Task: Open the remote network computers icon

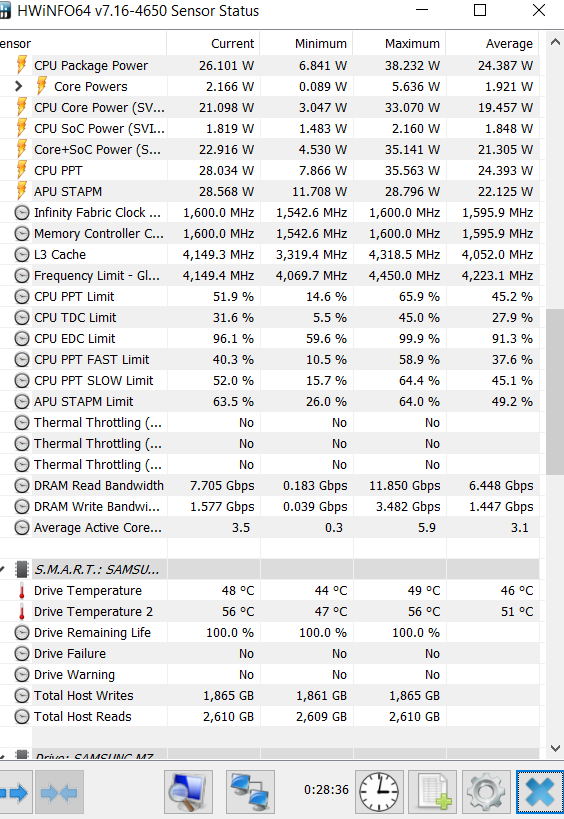Action: pos(251,792)
